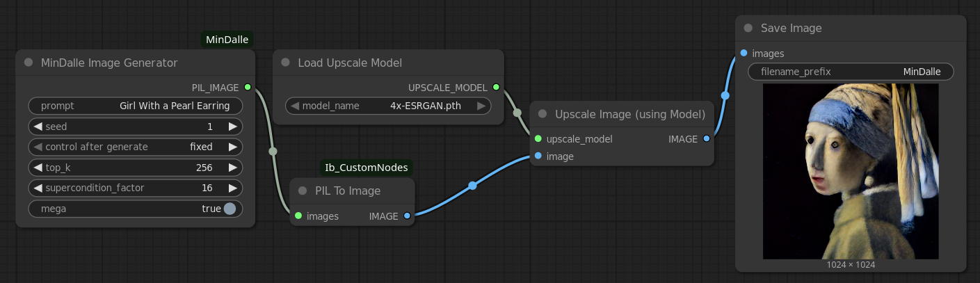Image resolution: width=980 pixels, height=283 pixels.
Task: Decrease the seed value with left arrow
Action: tap(38, 127)
